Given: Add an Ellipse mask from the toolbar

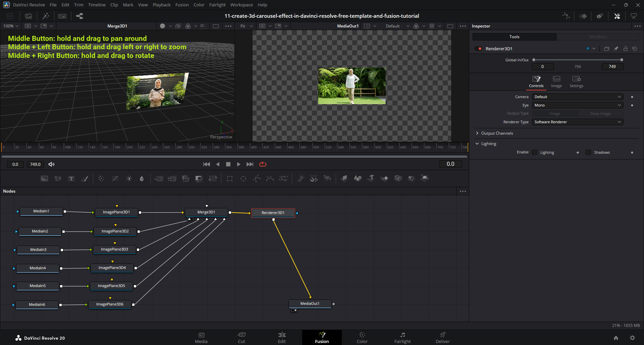Looking at the screenshot, I should coord(243,179).
